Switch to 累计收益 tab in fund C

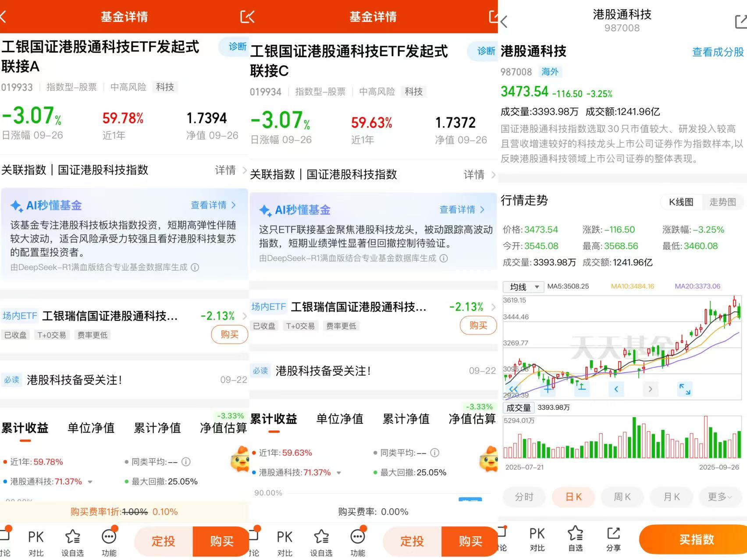tap(274, 419)
